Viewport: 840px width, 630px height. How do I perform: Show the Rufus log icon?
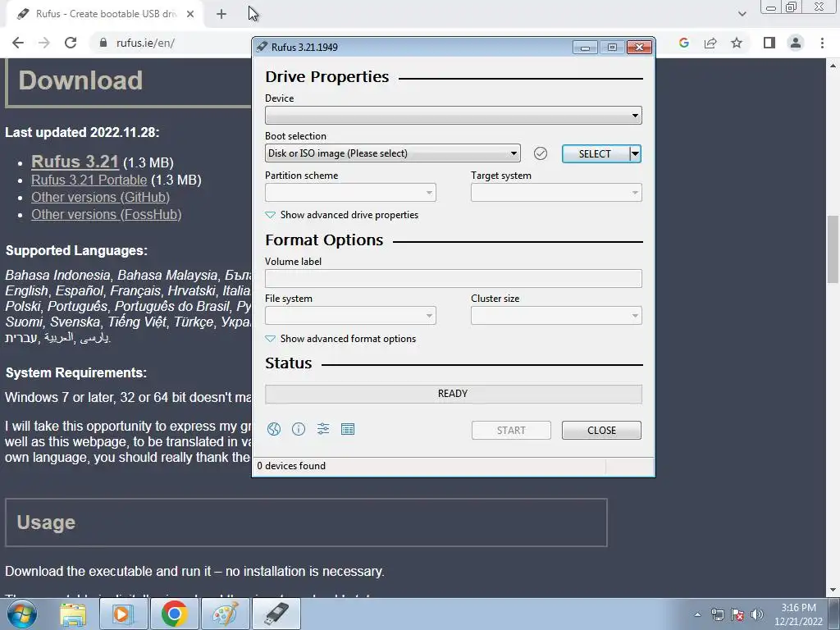[x=348, y=429]
